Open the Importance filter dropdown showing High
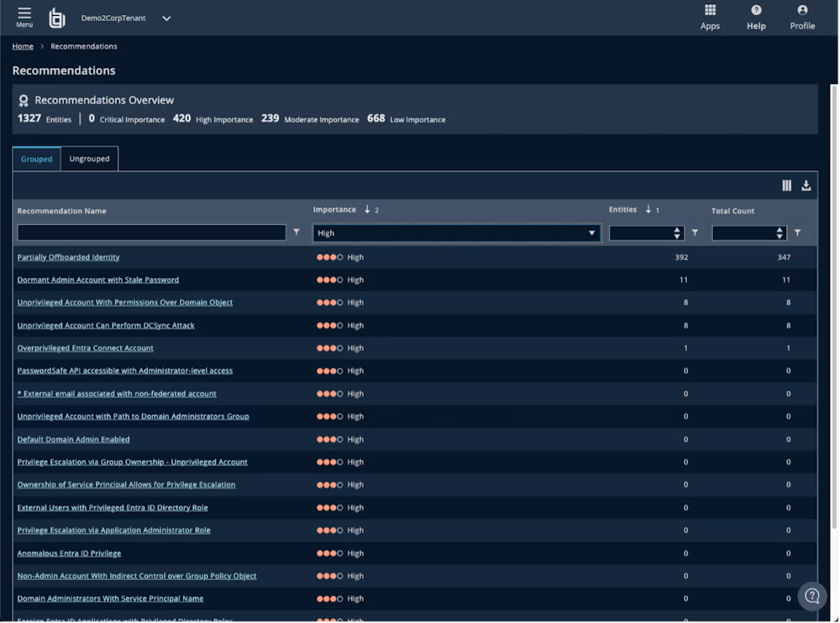 tap(456, 233)
